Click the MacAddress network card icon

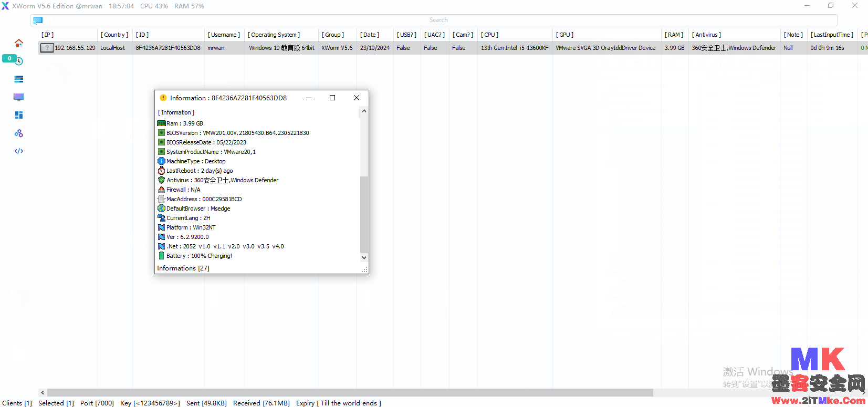pos(162,199)
